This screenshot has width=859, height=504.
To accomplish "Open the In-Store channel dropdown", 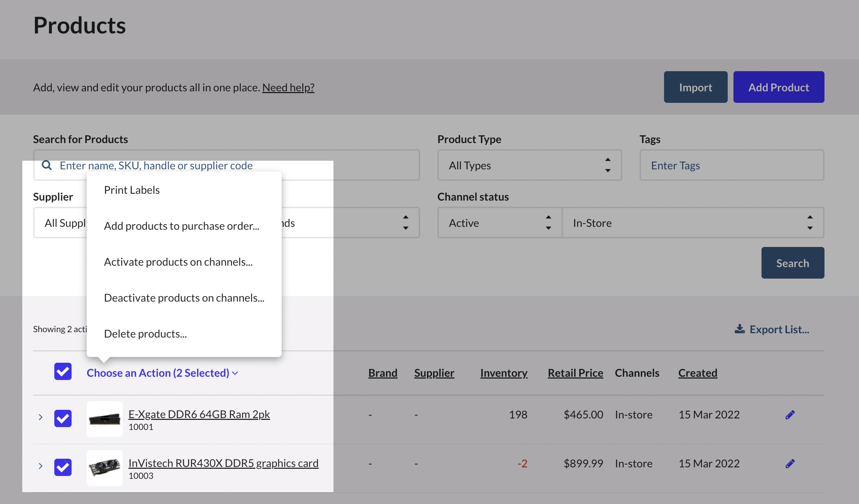I will pyautogui.click(x=693, y=223).
